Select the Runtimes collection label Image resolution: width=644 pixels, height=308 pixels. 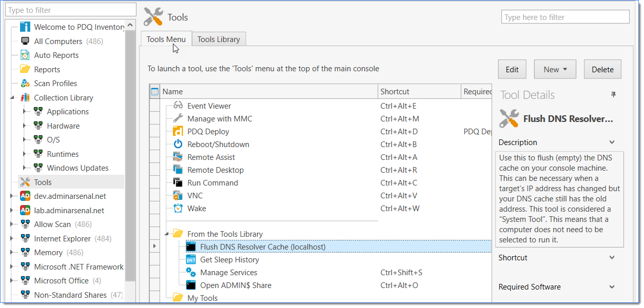click(63, 154)
